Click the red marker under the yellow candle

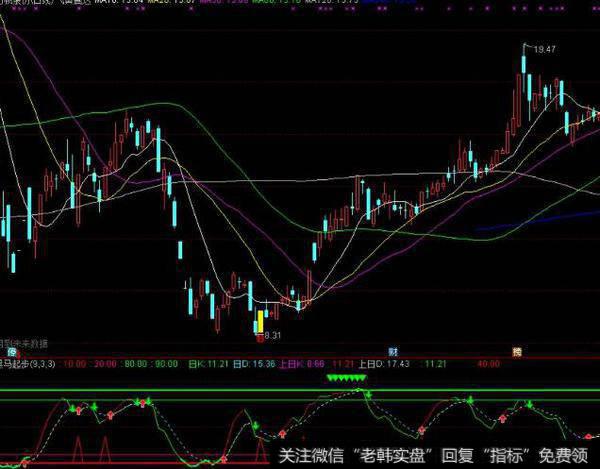coord(260,338)
